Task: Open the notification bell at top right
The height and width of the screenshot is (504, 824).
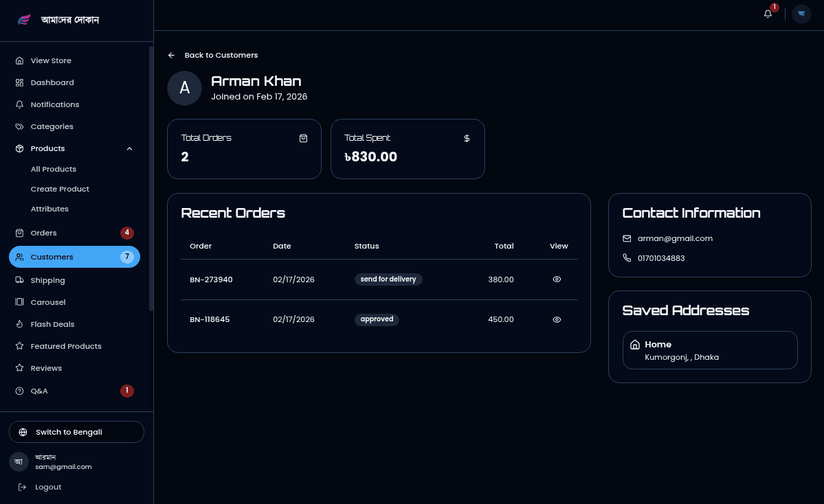Action: pos(768,14)
